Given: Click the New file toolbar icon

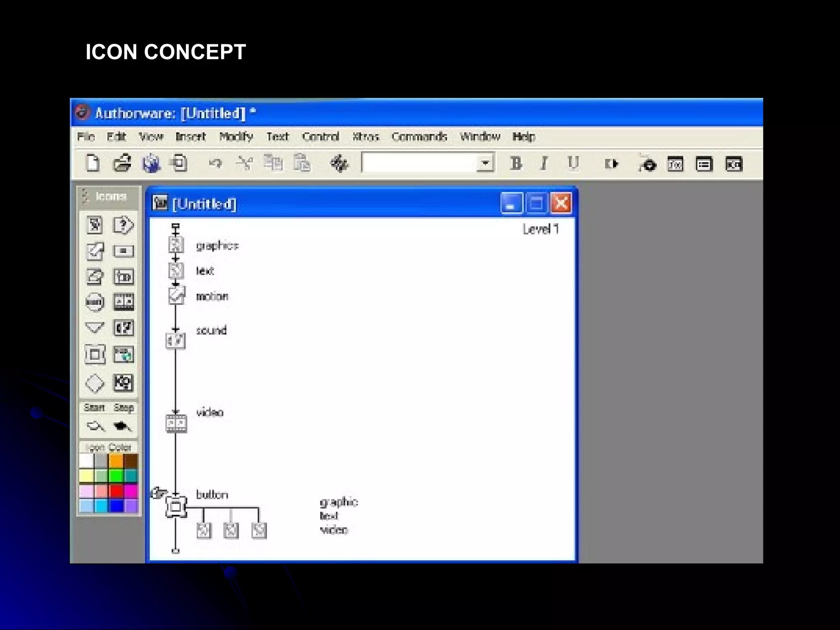Looking at the screenshot, I should point(93,164).
